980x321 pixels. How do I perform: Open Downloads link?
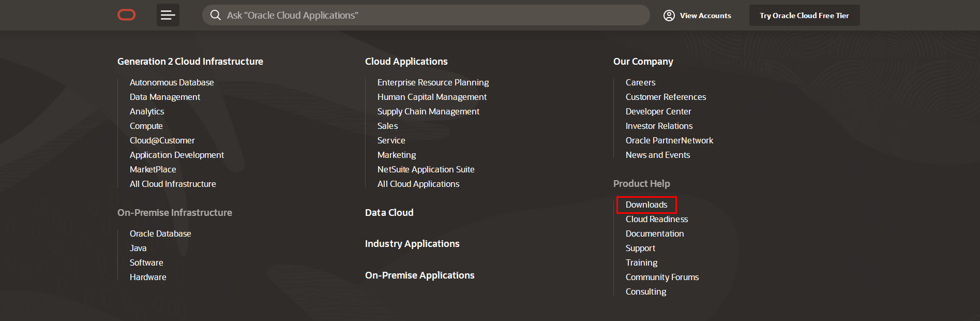646,205
